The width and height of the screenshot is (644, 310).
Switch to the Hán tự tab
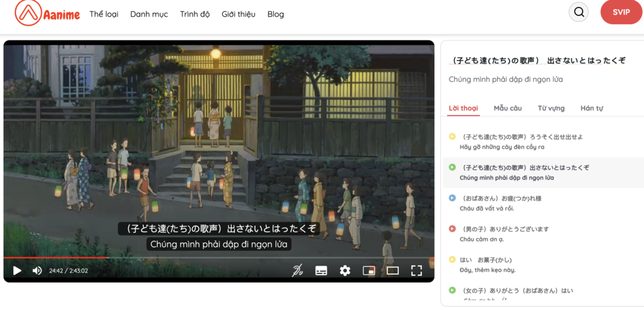coord(591,108)
